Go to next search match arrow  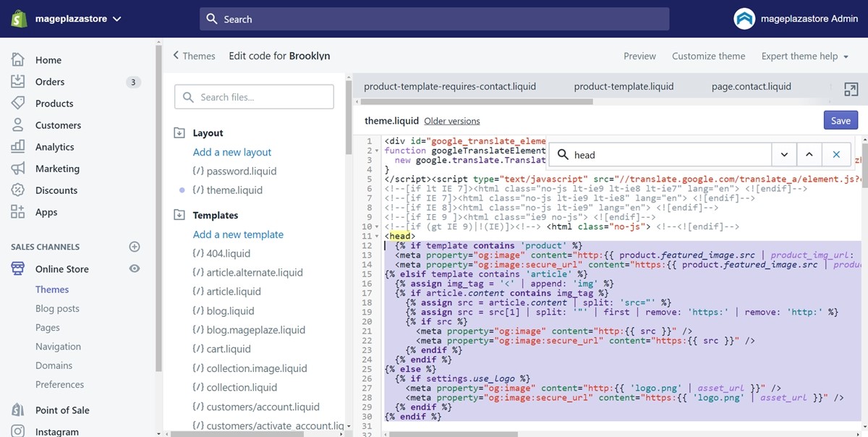click(784, 155)
